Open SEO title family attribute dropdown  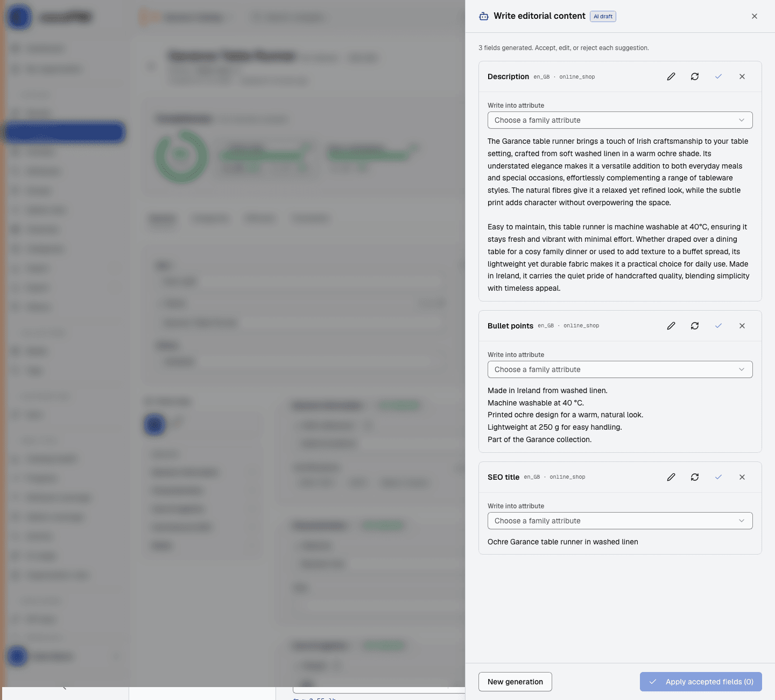620,521
